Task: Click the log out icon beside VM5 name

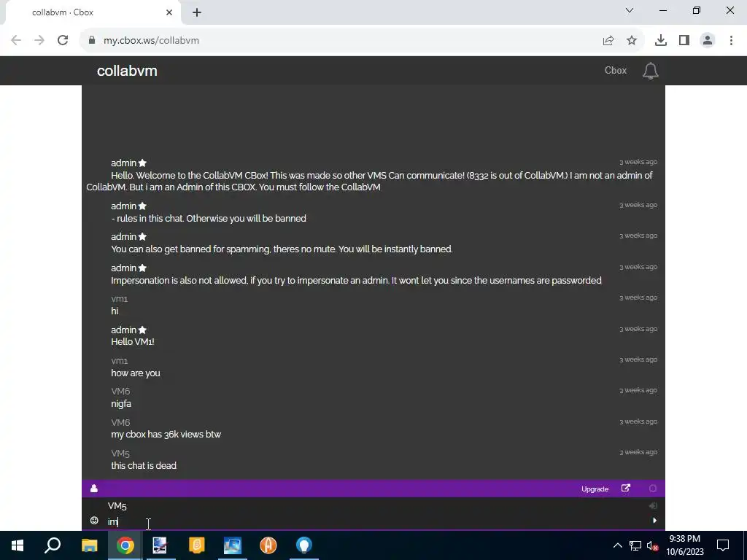Action: 653,506
